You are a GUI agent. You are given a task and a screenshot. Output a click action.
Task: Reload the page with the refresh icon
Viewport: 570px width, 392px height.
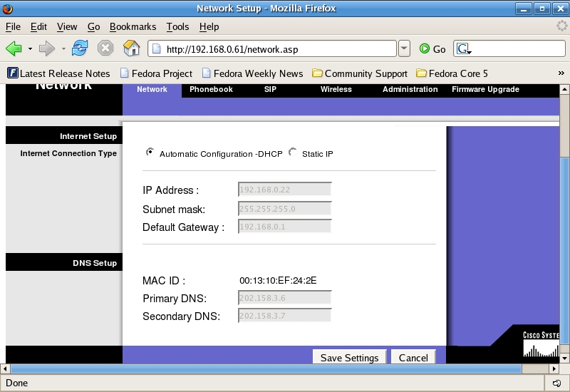pyautogui.click(x=80, y=48)
